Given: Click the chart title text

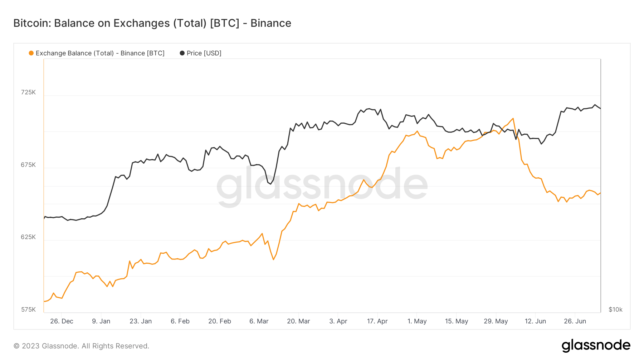Looking at the screenshot, I should pos(152,23).
